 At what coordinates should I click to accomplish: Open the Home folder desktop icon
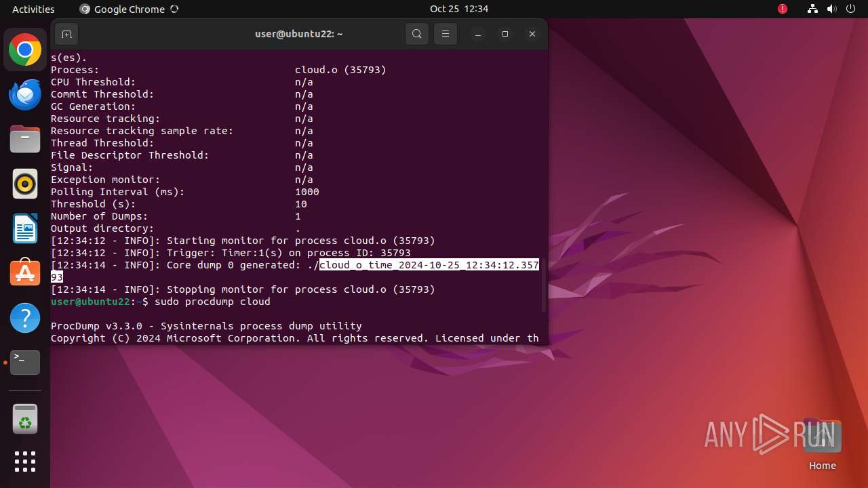[x=822, y=445]
